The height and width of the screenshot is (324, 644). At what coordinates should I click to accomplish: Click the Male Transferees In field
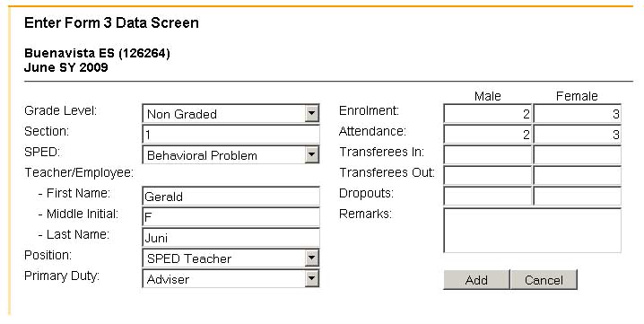point(488,154)
